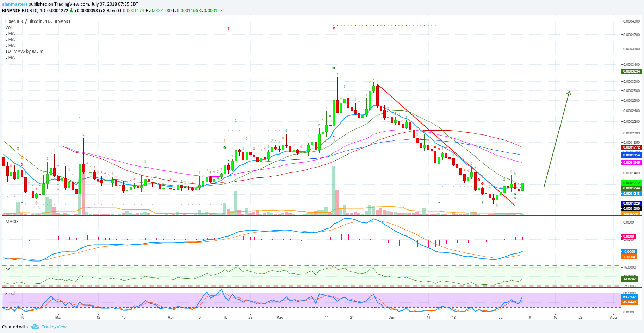Click the magenta MACD histogram value label
The image size is (644, 333).
pos(628,237)
